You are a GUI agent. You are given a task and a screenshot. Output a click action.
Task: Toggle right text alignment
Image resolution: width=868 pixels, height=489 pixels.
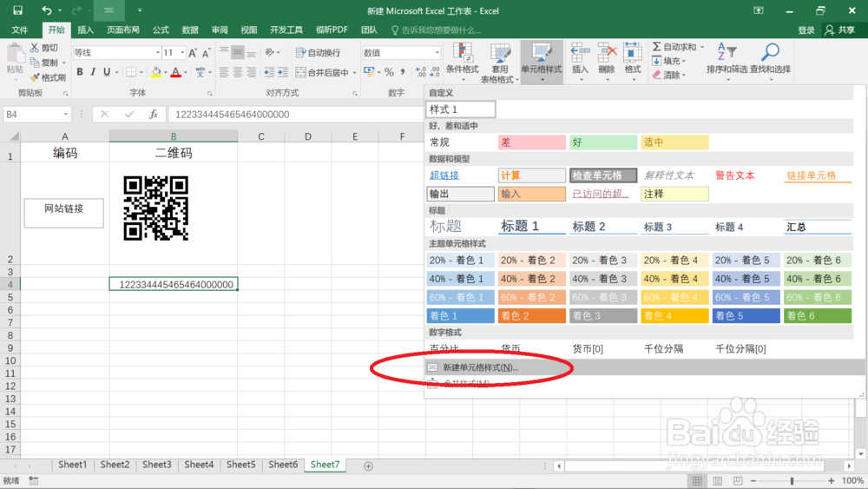tap(252, 72)
